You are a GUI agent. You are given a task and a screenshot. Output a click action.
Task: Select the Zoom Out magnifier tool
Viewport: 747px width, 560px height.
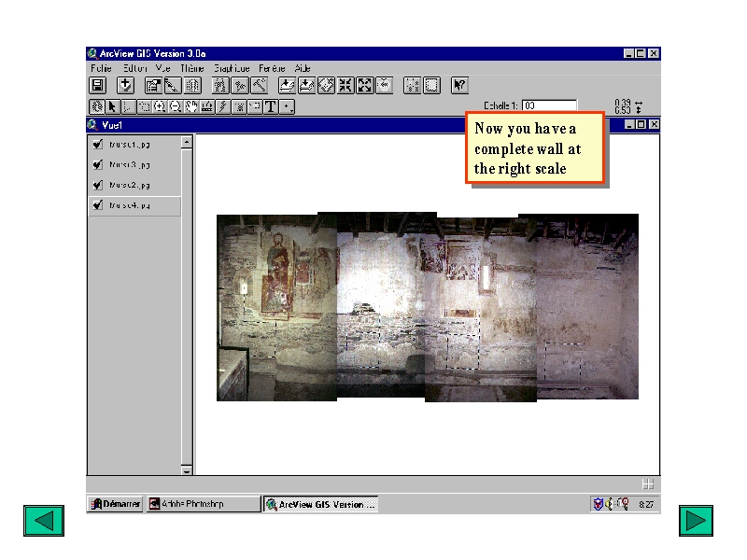coord(176,106)
